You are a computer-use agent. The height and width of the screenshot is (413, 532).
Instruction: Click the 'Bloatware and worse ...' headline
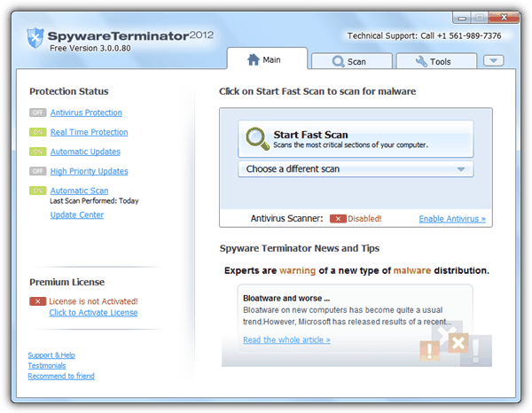[x=286, y=299]
